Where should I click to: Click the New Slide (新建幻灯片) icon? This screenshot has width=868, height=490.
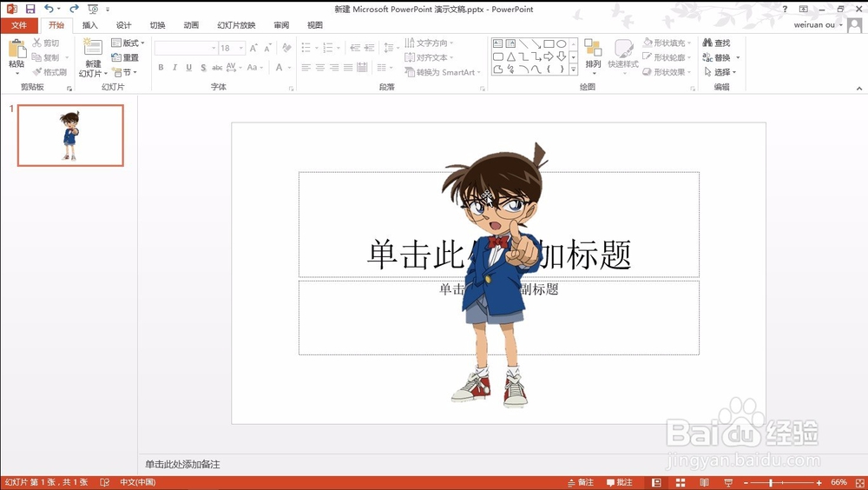(93, 48)
